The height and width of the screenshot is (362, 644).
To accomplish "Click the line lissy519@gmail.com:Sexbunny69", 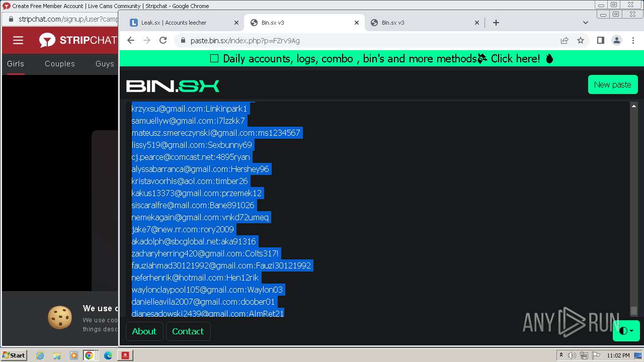I will (x=192, y=145).
